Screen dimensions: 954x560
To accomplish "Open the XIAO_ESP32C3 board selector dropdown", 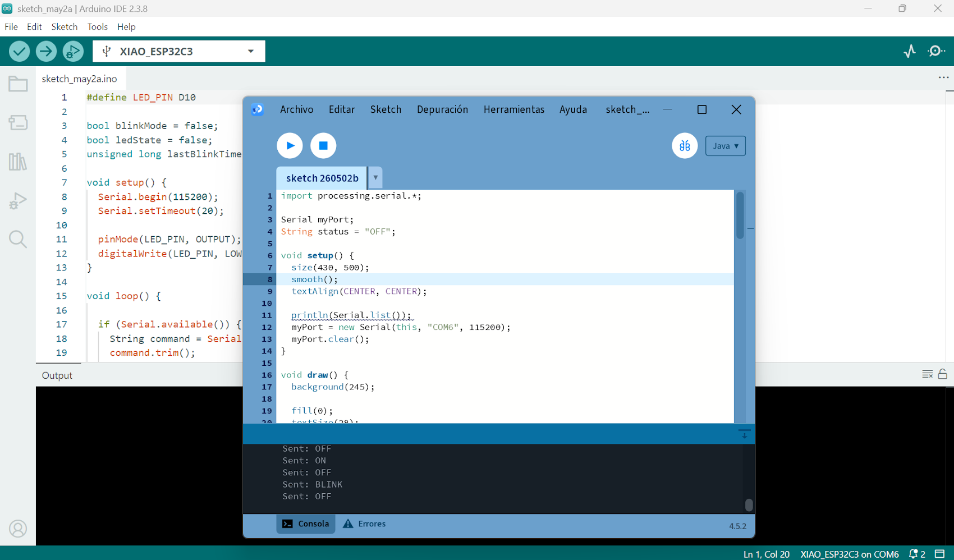I will click(179, 52).
